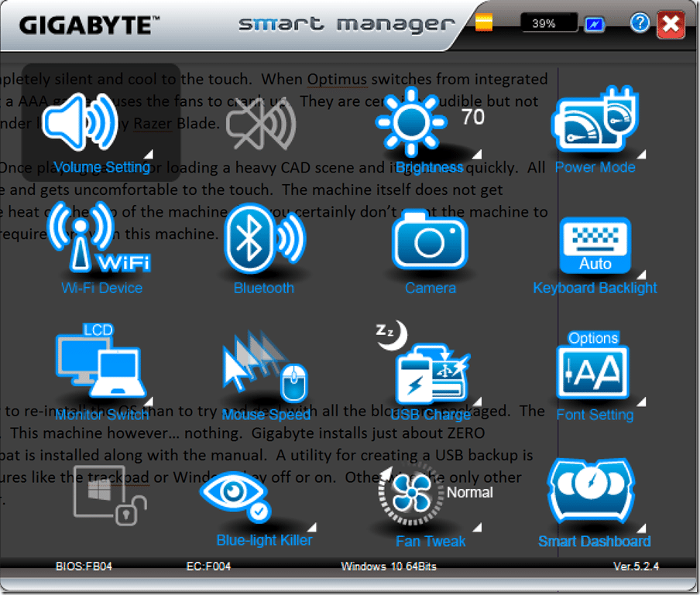The width and height of the screenshot is (700, 595).
Task: Expand the Smart Dashboard corner arrow
Action: (x=641, y=528)
